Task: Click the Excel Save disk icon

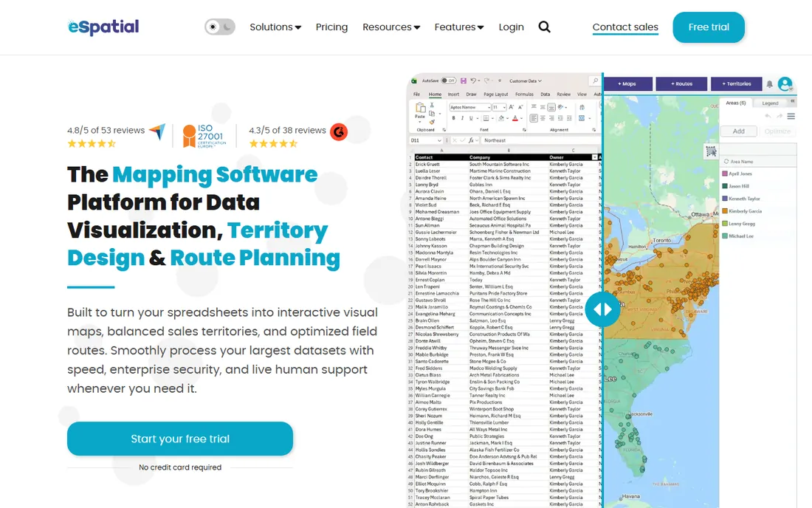Action: [x=464, y=80]
